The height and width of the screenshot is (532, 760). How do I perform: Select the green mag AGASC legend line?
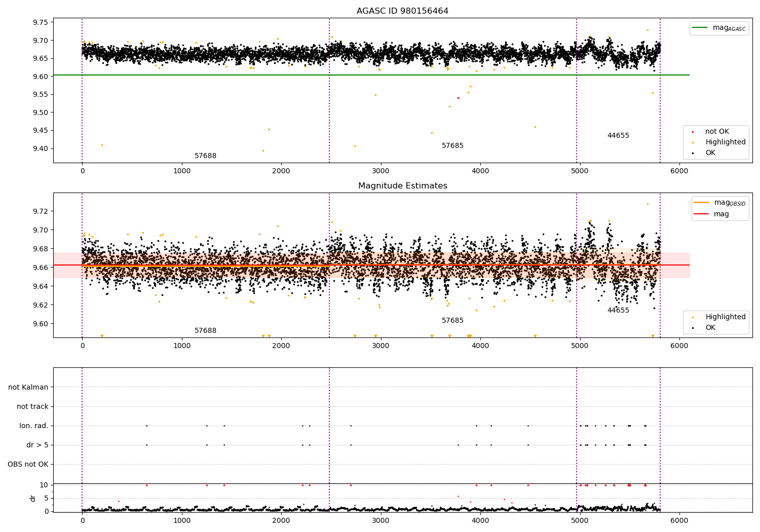click(700, 28)
